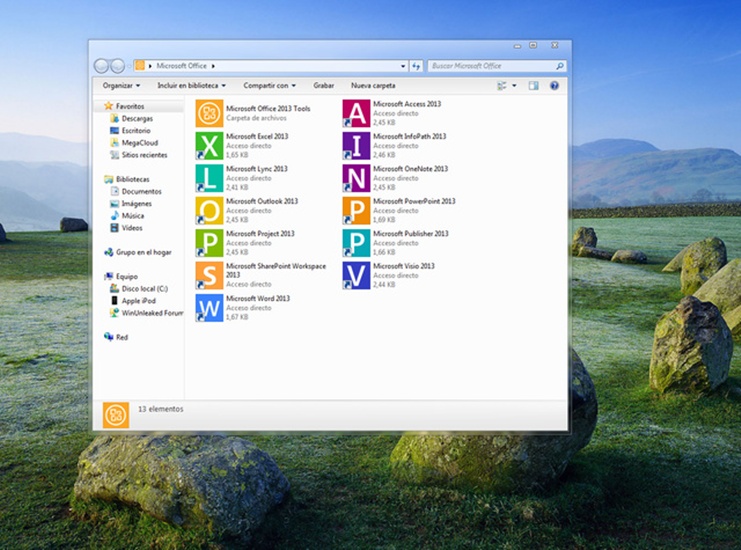The height and width of the screenshot is (550, 741).
Task: Open the Compartir con dropdown
Action: pos(269,86)
